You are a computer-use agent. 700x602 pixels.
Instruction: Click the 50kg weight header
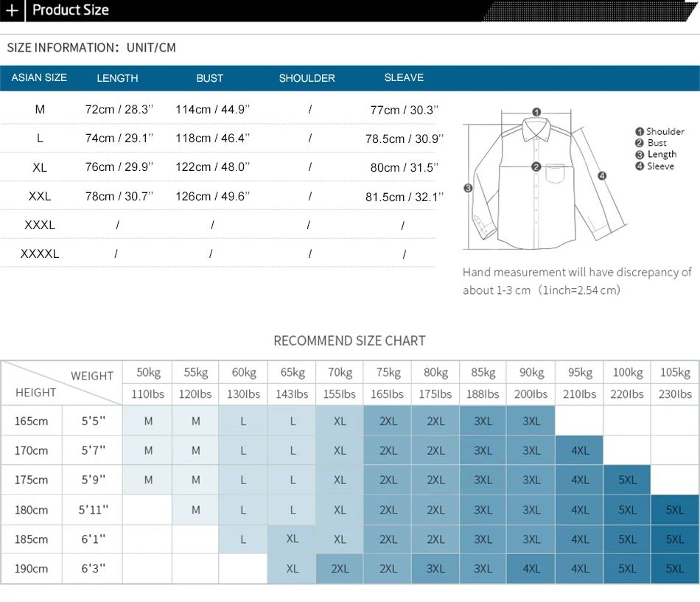click(148, 372)
